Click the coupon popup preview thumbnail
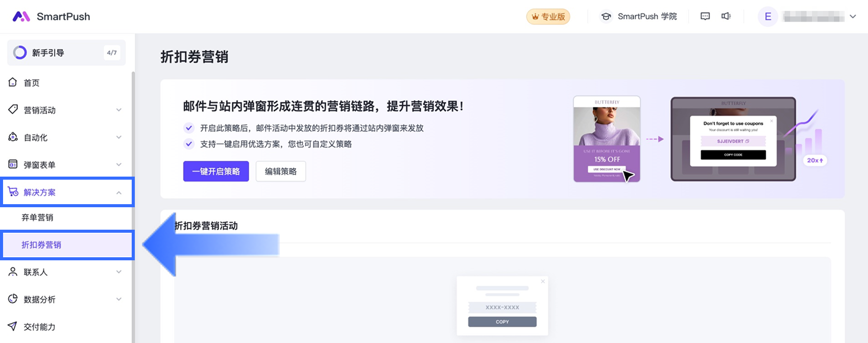Viewport: 868px width, 343px height. [x=502, y=305]
